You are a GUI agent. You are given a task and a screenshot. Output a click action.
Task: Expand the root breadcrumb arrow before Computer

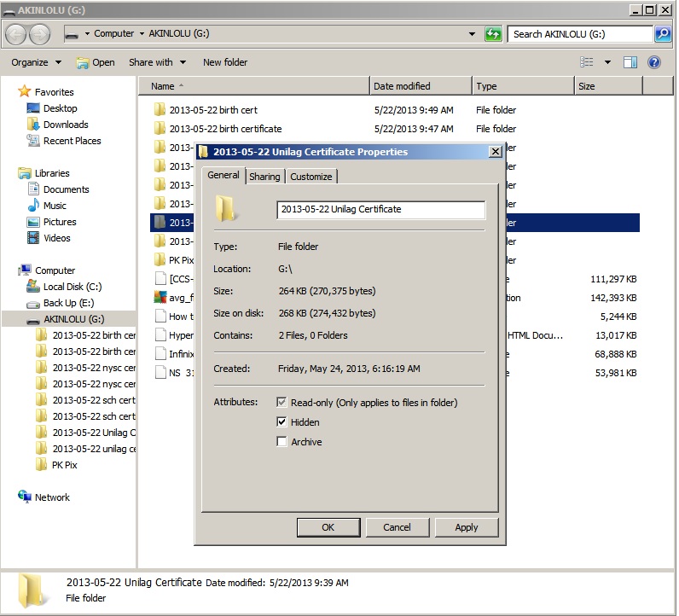[x=87, y=34]
